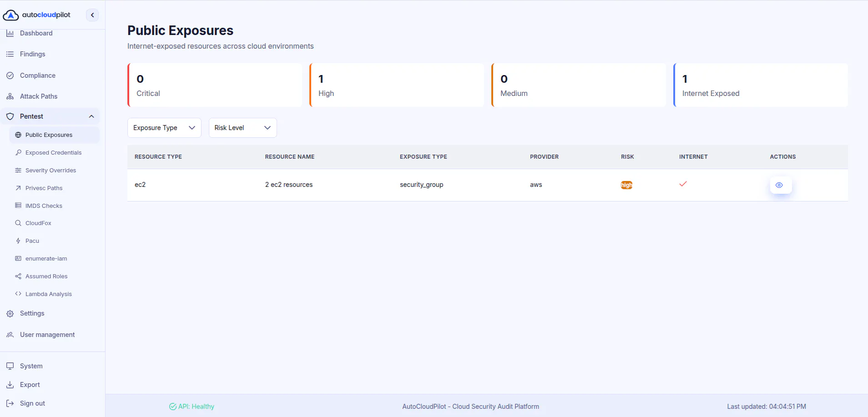
Task: Click the "2 ec2 resources" cell
Action: [289, 185]
